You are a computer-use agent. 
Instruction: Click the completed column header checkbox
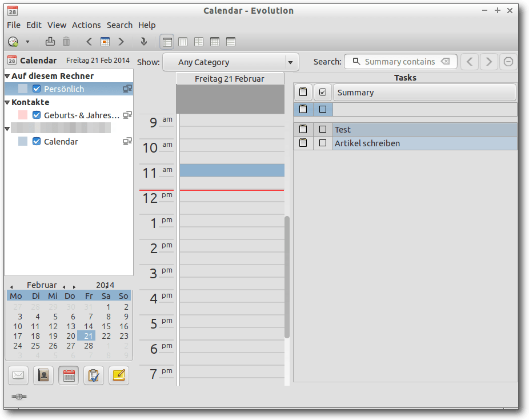click(323, 92)
